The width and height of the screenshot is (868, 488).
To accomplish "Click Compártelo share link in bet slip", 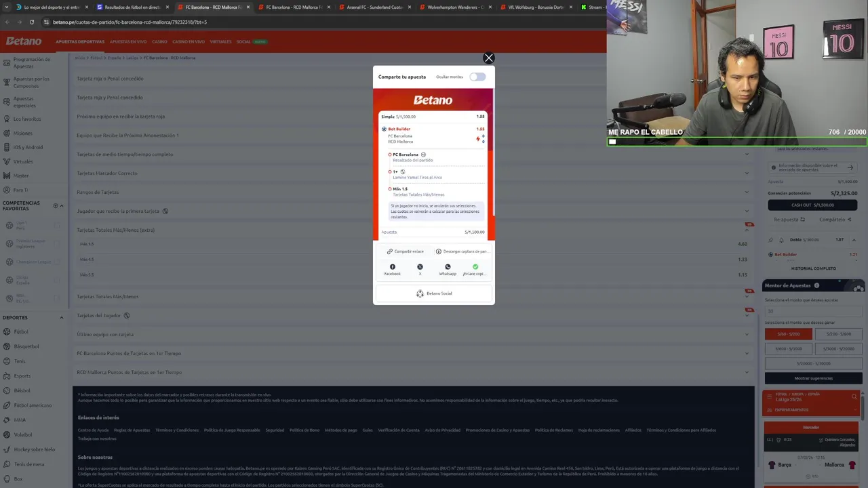I will [834, 220].
